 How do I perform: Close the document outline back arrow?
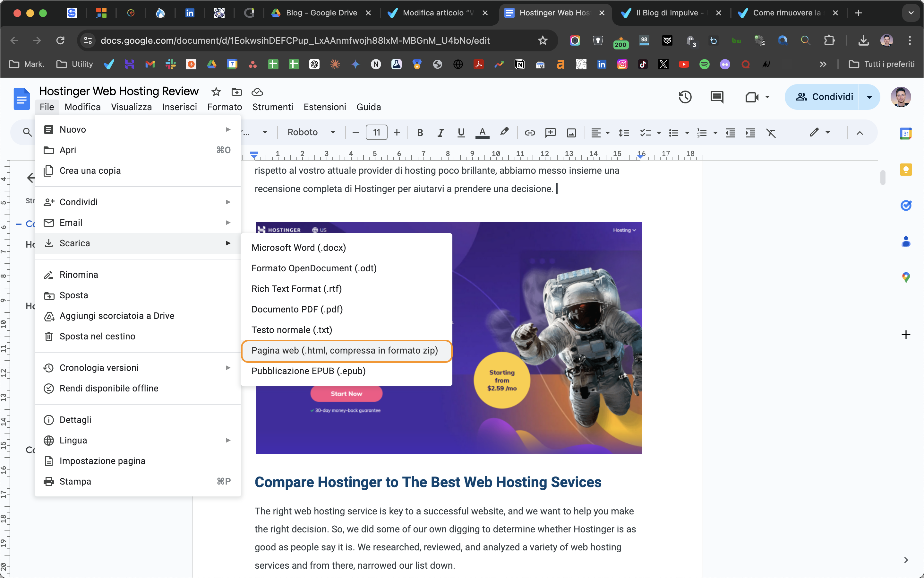point(30,178)
